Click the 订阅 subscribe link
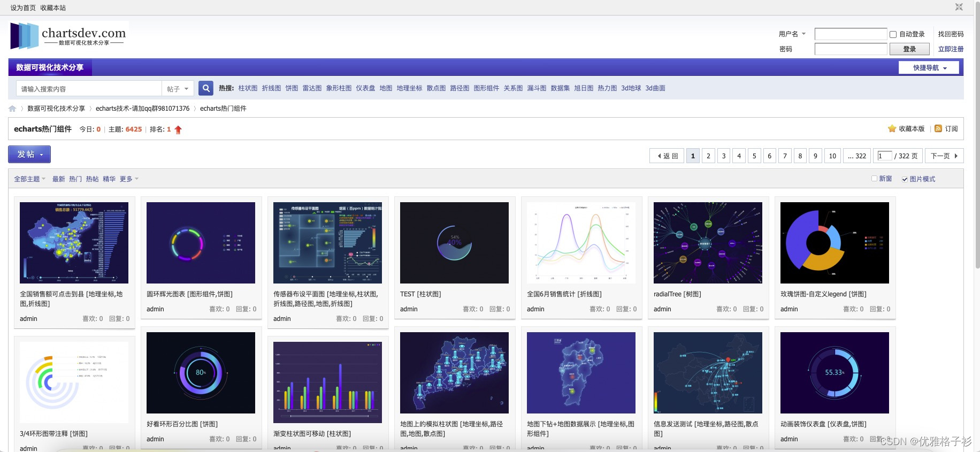980x452 pixels. 951,129
